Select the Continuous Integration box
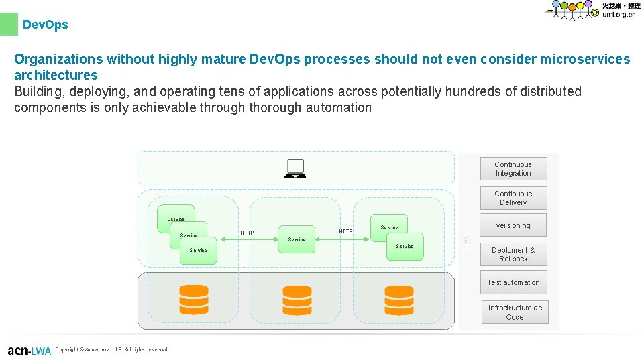 [513, 169]
